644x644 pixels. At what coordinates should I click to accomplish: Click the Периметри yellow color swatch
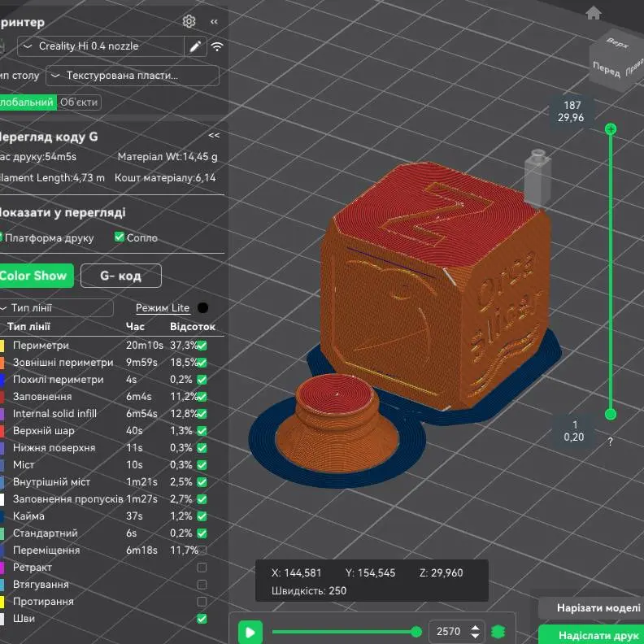click(x=2, y=346)
